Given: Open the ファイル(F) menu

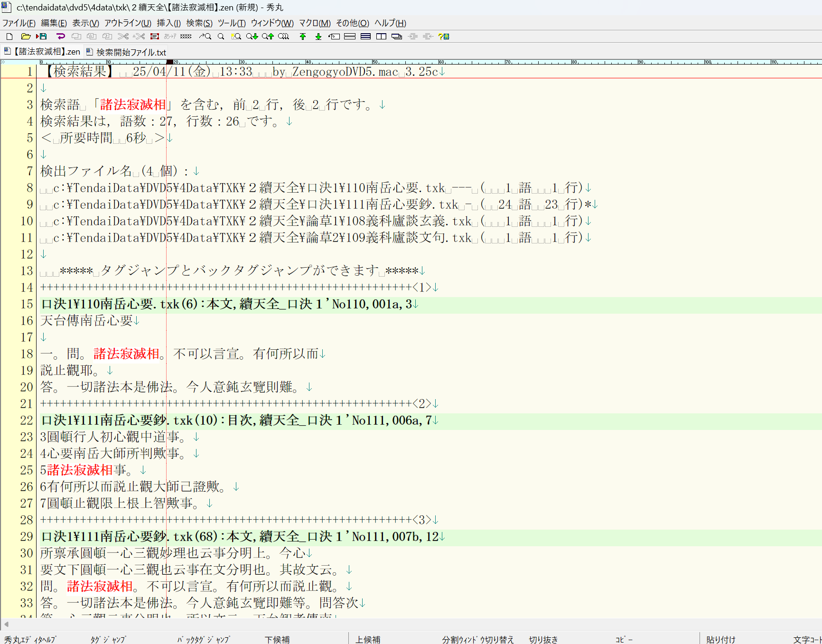Looking at the screenshot, I should [19, 23].
